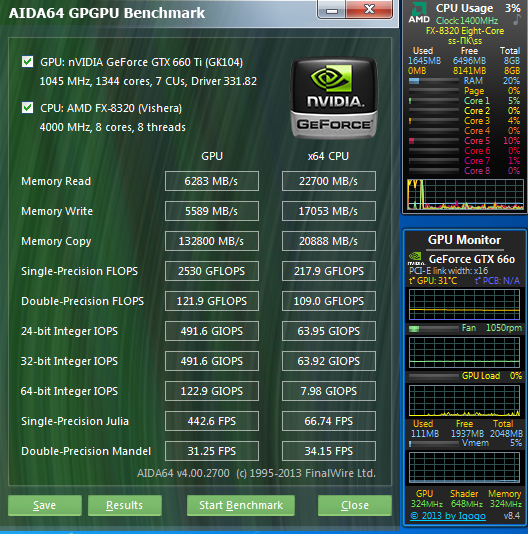Click CPU Mandel 34.15 FPS field
This screenshot has height=534, width=528.
pos(329,451)
